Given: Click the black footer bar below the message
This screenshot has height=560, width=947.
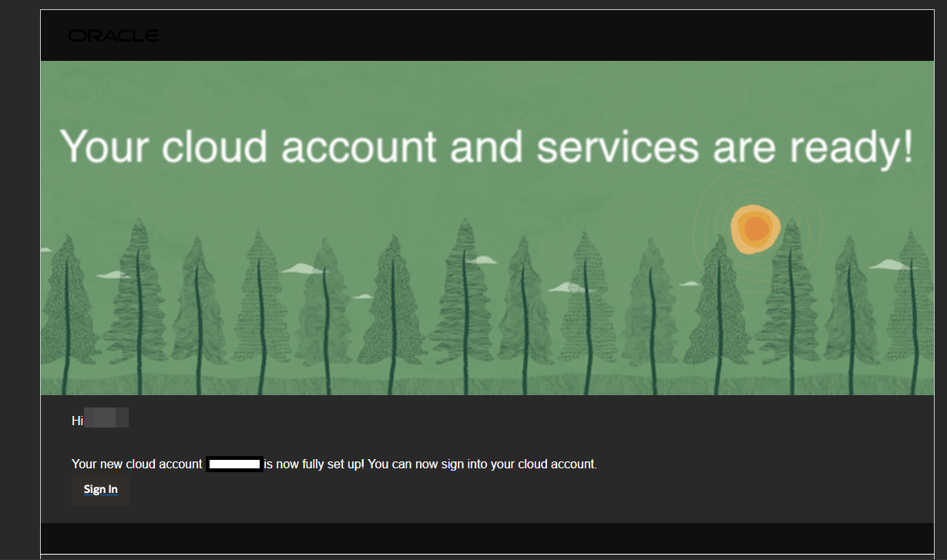Looking at the screenshot, I should tap(485, 537).
